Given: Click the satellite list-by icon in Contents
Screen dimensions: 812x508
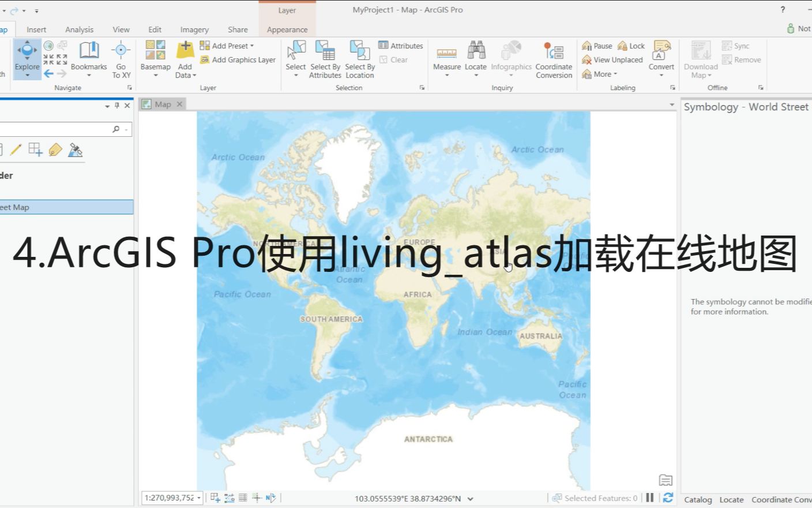Looking at the screenshot, I should click(x=76, y=150).
